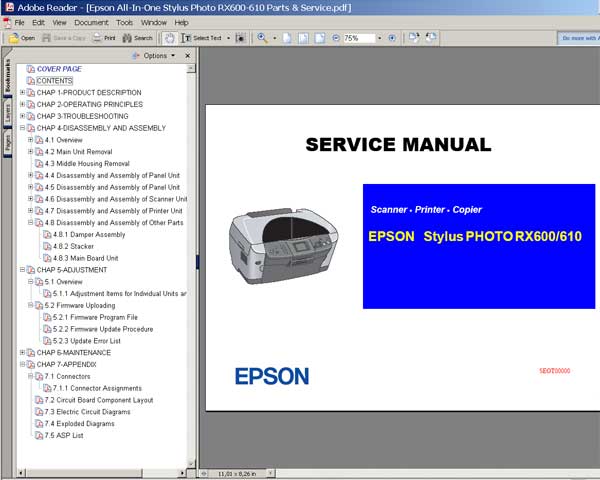
Task: Open the File menu
Action: pyautogui.click(x=20, y=23)
